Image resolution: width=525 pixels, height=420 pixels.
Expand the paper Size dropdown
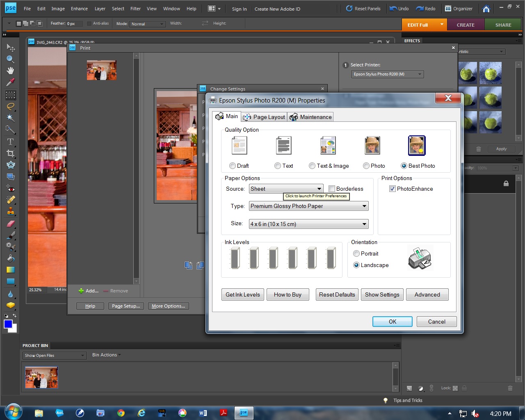(x=308, y=224)
